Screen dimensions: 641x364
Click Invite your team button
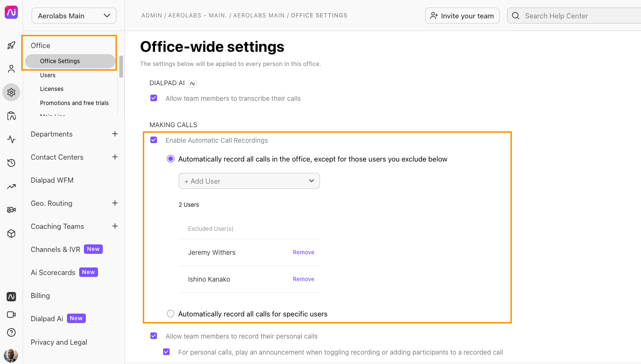tap(462, 16)
